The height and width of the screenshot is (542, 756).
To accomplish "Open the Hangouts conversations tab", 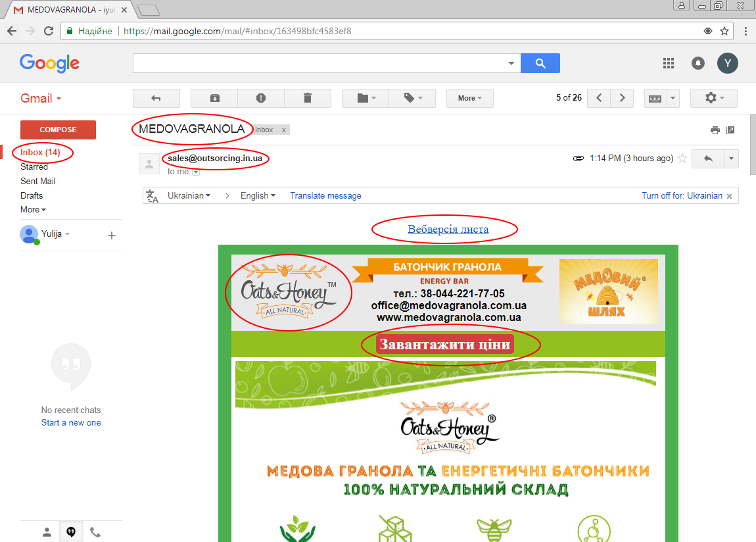I will click(x=71, y=532).
